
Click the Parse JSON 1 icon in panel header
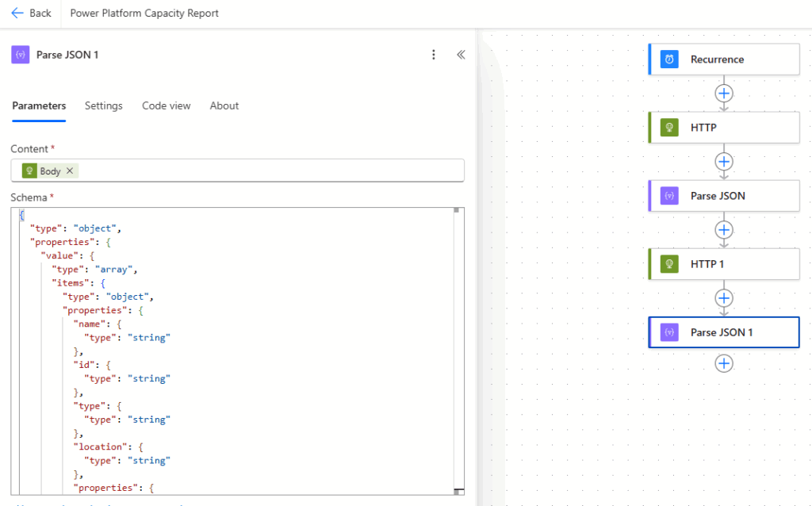(21, 55)
